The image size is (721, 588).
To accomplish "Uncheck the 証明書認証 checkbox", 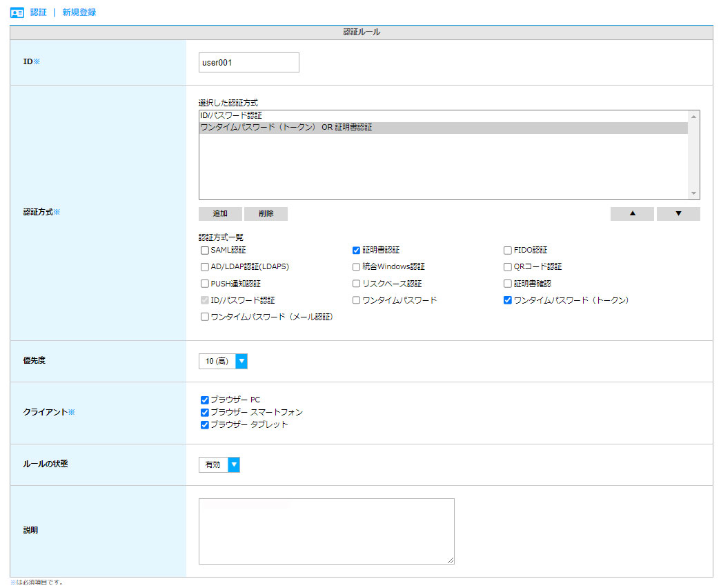I will click(356, 251).
